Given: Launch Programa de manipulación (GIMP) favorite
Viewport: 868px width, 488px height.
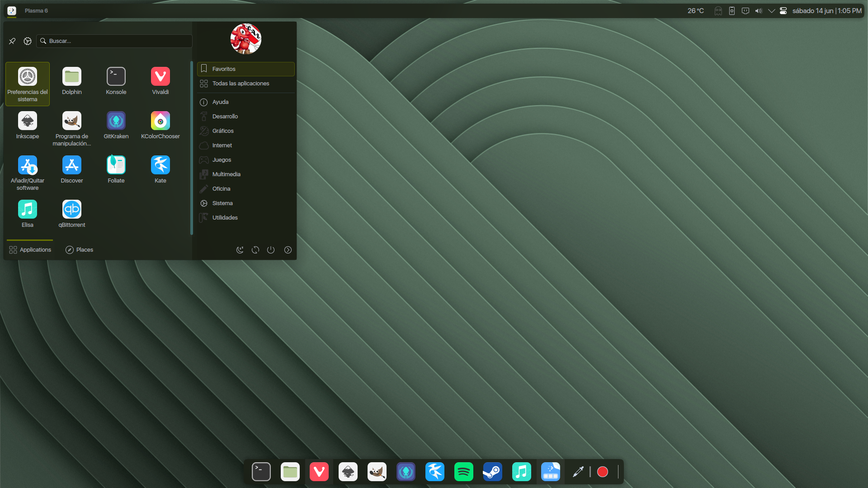Looking at the screenshot, I should point(72,128).
